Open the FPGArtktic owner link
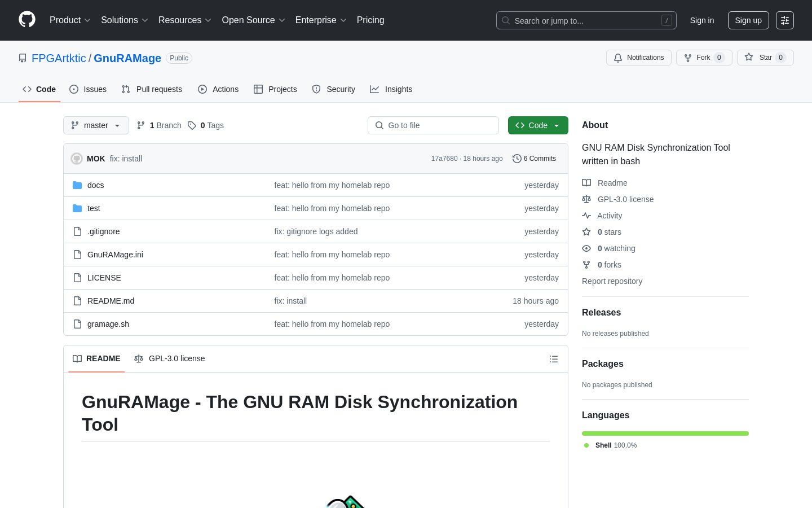 point(59,58)
